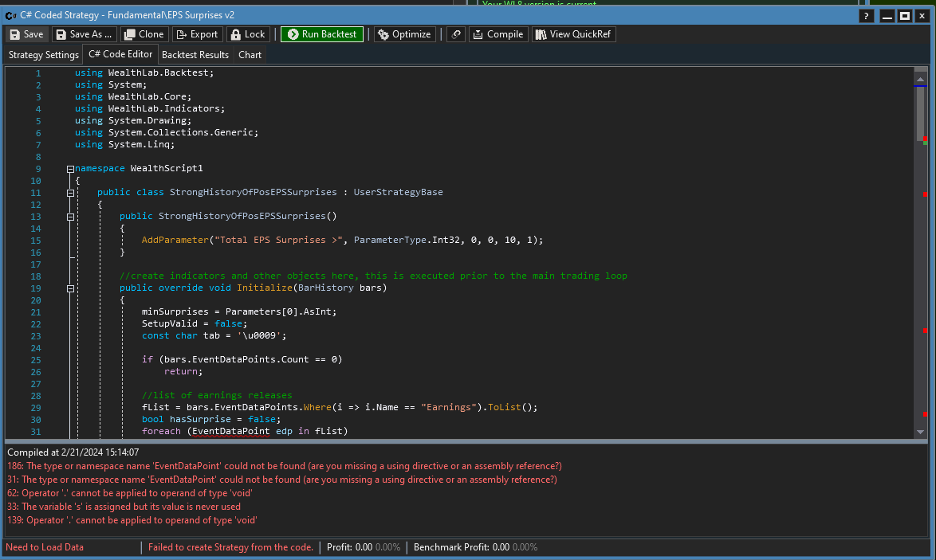Click the link icon beside Compile
The height and width of the screenshot is (560, 936).
click(x=455, y=34)
